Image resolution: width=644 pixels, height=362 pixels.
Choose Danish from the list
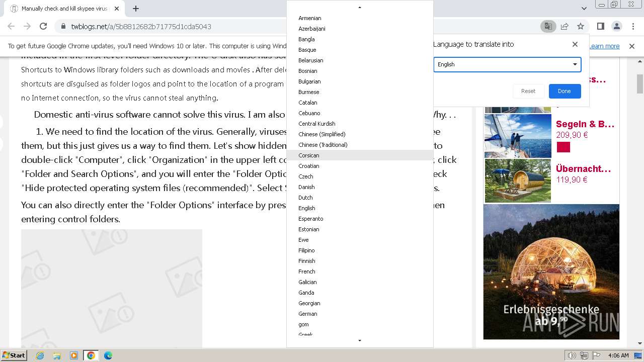(x=360, y=187)
